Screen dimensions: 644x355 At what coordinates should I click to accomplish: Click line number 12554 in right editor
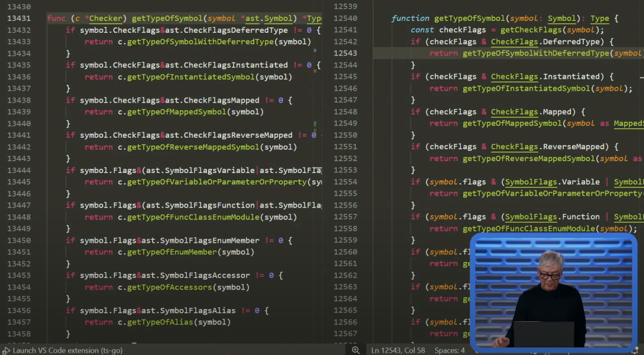pos(345,181)
